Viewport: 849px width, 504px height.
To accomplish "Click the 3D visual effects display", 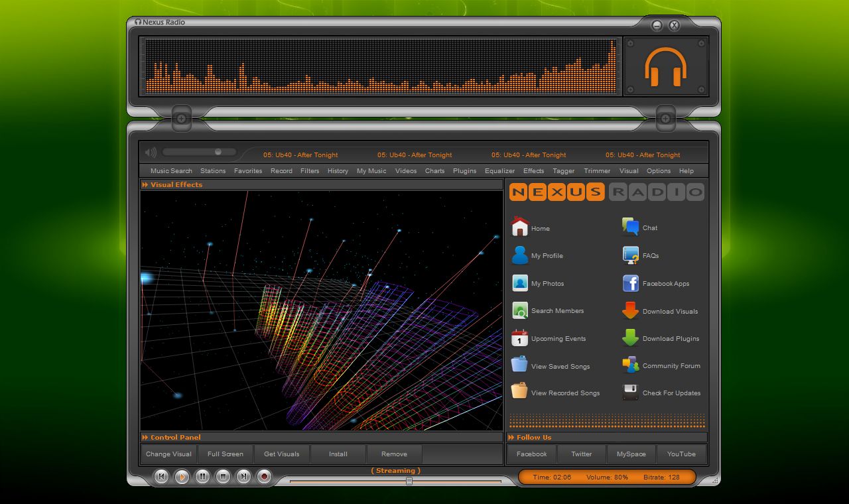I will click(321, 310).
